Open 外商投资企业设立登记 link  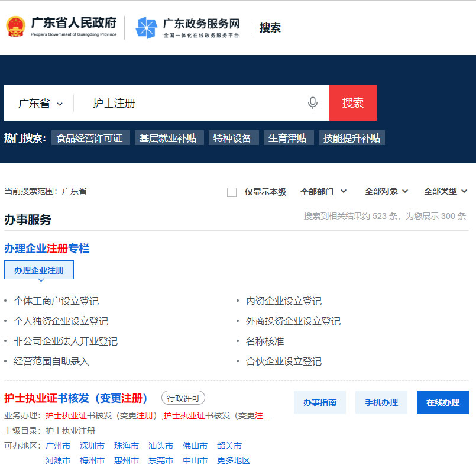(293, 321)
